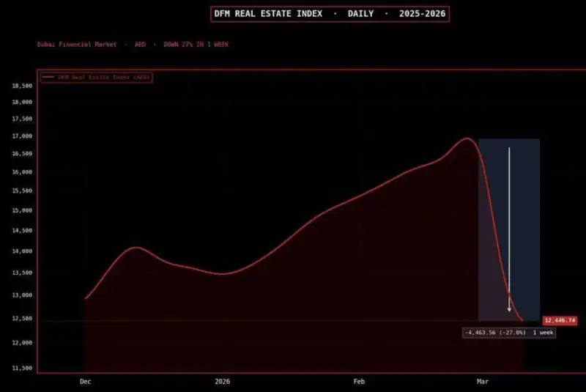Click the 11,500 value on price axis

pyautogui.click(x=22, y=368)
